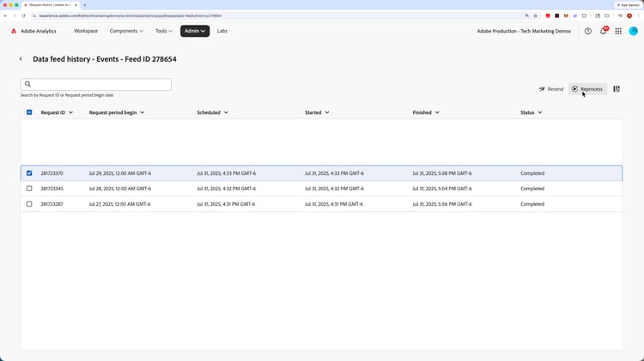
Task: Open Finished column sort menu
Action: click(x=437, y=112)
